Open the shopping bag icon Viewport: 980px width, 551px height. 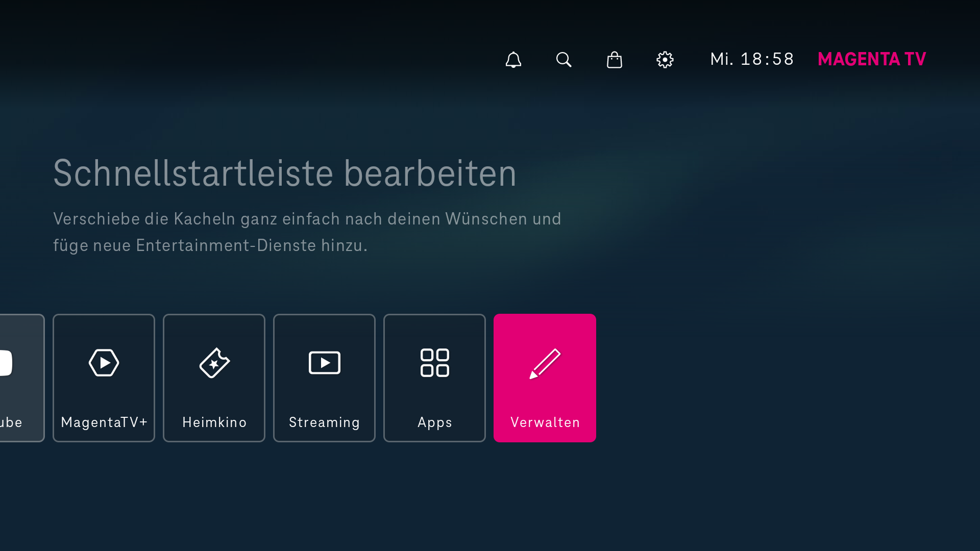[x=614, y=60]
